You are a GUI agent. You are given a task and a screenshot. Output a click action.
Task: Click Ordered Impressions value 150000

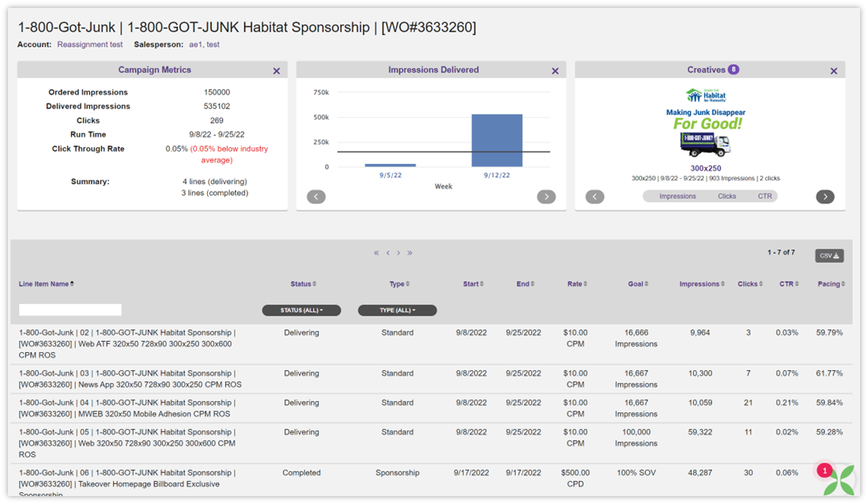pos(217,93)
